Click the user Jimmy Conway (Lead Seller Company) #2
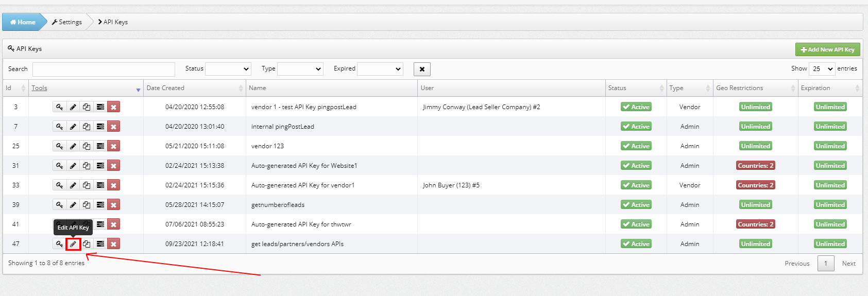Image resolution: width=868 pixels, height=296 pixels. 482,107
